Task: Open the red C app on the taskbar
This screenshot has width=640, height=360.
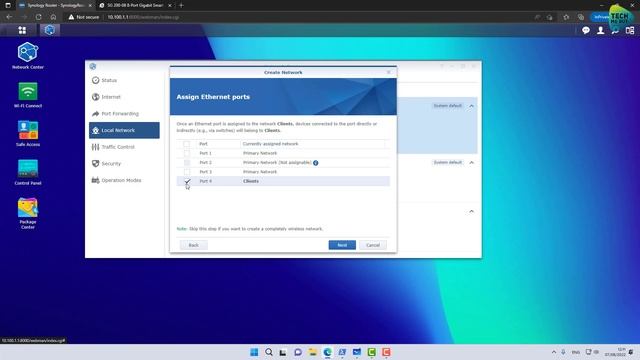Action: [386, 352]
